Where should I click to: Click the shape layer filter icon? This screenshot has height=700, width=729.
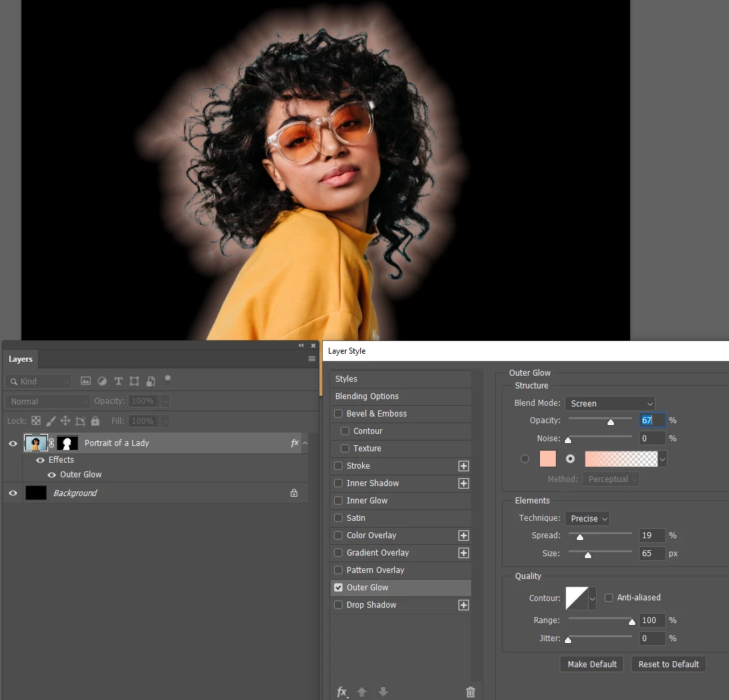coord(134,381)
